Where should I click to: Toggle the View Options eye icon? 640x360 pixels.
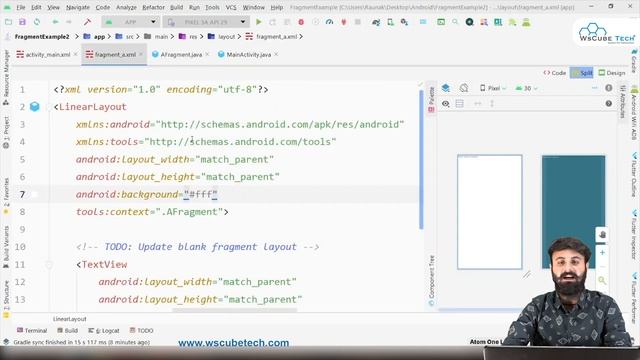(x=446, y=104)
